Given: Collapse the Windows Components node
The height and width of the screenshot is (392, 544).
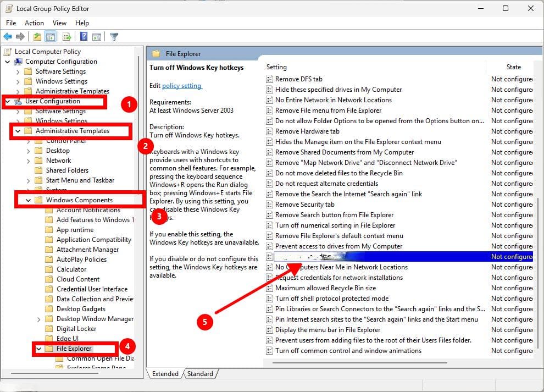Looking at the screenshot, I should (x=28, y=200).
